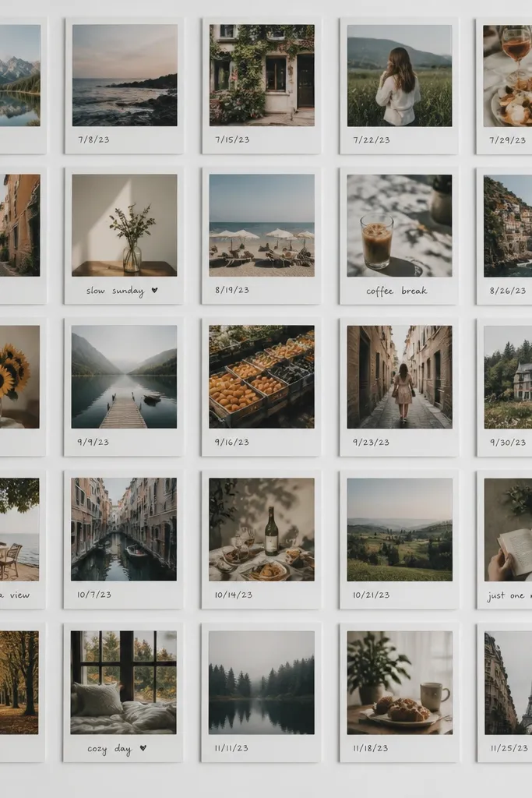Click the 10/14/23 date label
Screen dimensions: 532x798
click(234, 595)
